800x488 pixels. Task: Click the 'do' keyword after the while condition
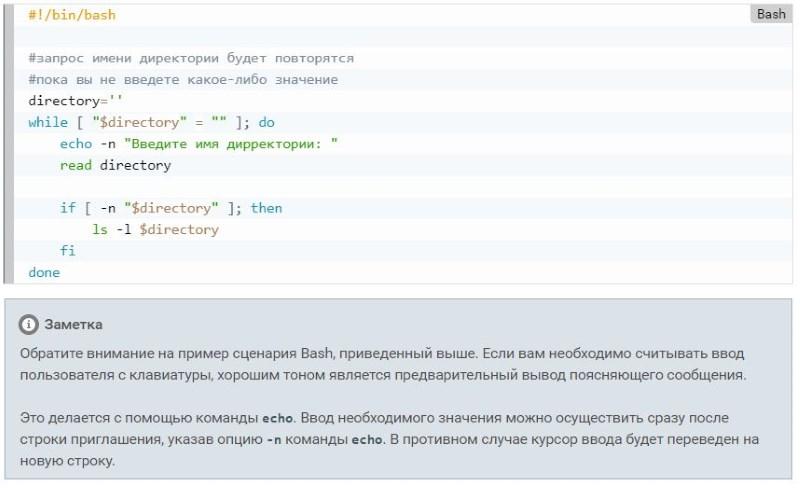click(x=266, y=123)
